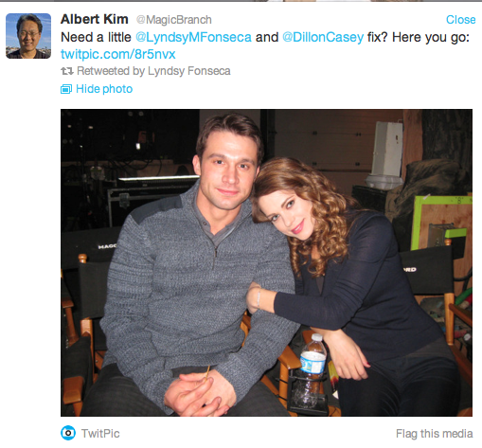Click Lyndsy Fonseca in the retweeted-by line
The width and height of the screenshot is (482, 448).
coord(189,71)
